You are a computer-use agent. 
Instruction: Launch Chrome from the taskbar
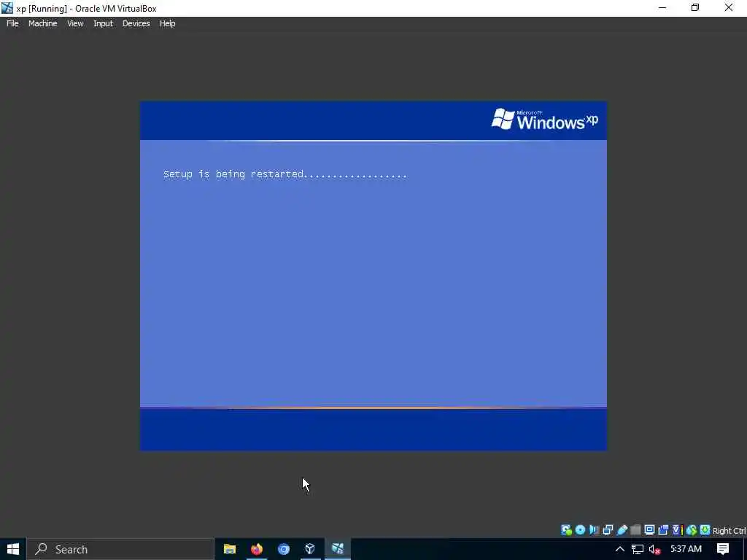click(x=284, y=549)
